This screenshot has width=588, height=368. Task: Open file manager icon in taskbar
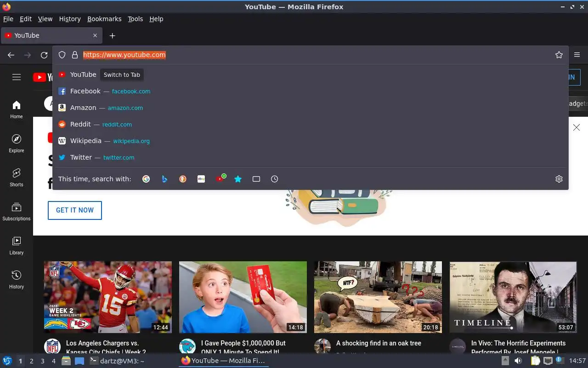pyautogui.click(x=66, y=361)
